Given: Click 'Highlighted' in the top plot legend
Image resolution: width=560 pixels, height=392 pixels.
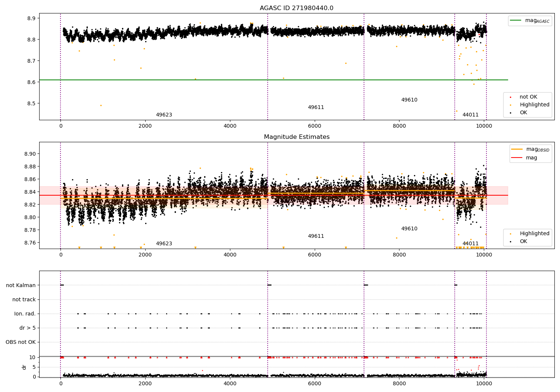Looking at the screenshot, I should 535,105.
